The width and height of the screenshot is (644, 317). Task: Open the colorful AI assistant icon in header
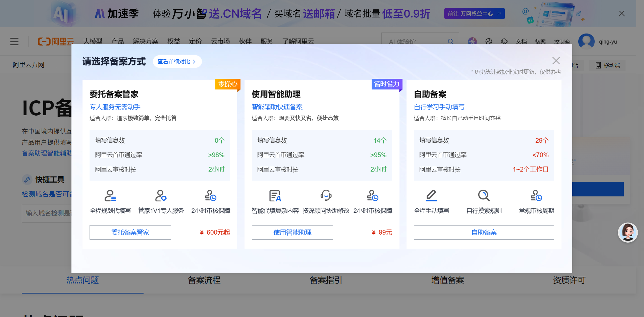tap(472, 42)
